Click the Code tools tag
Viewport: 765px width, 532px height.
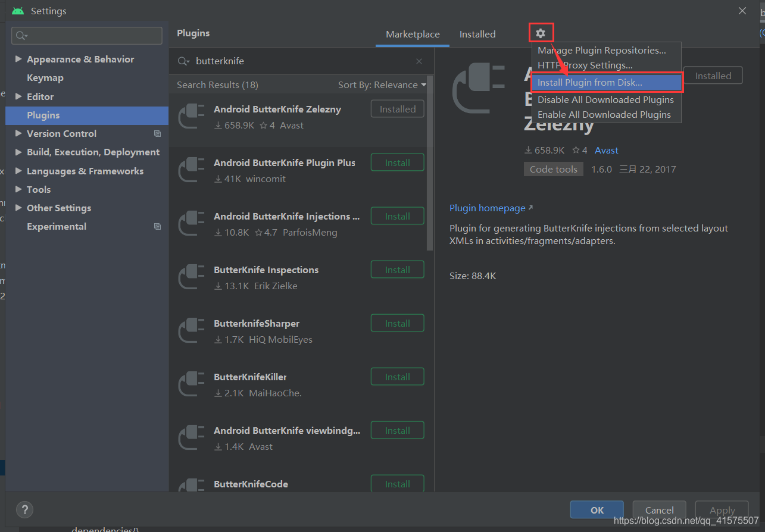554,170
